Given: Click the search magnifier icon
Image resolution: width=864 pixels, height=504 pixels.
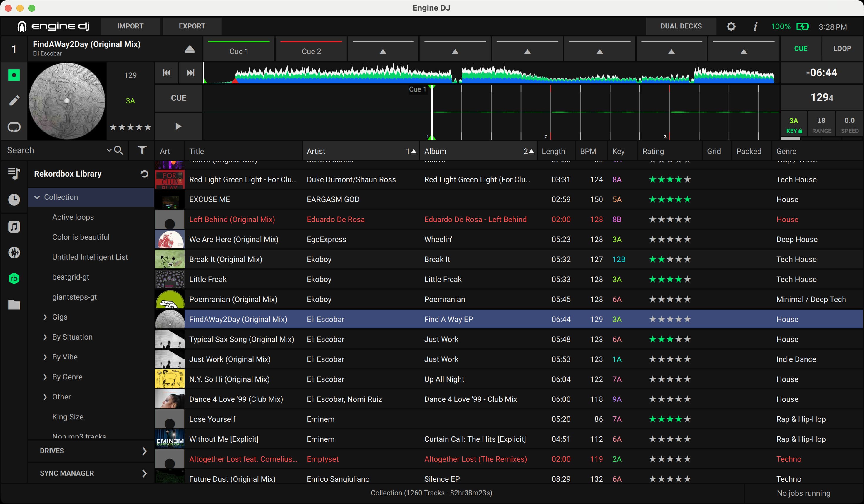Looking at the screenshot, I should tap(119, 150).
